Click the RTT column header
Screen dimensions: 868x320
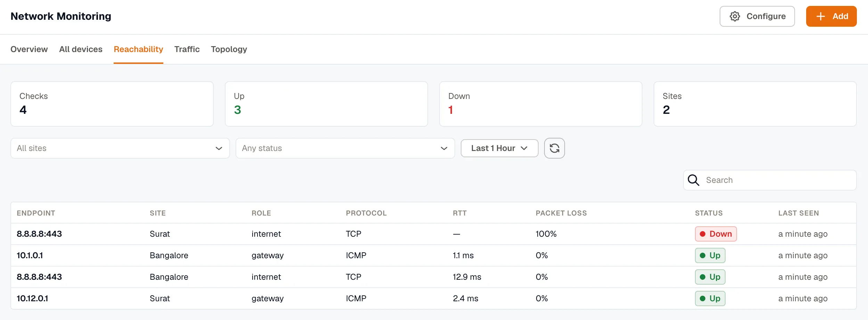click(x=460, y=213)
